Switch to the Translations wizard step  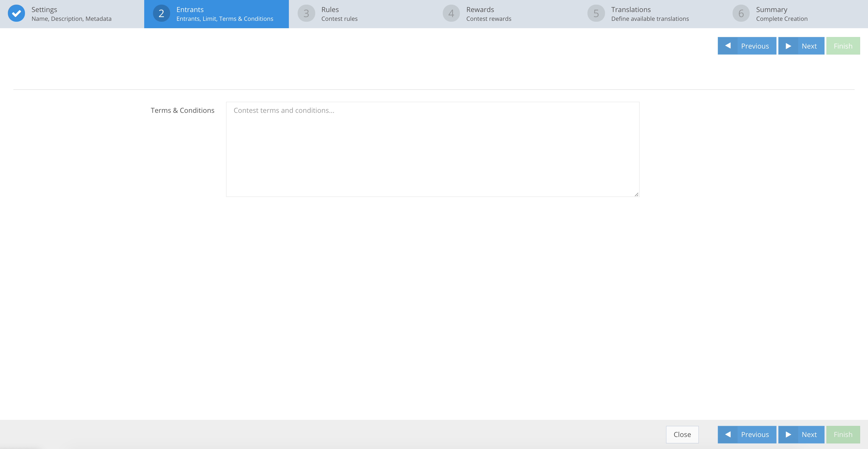coord(651,14)
